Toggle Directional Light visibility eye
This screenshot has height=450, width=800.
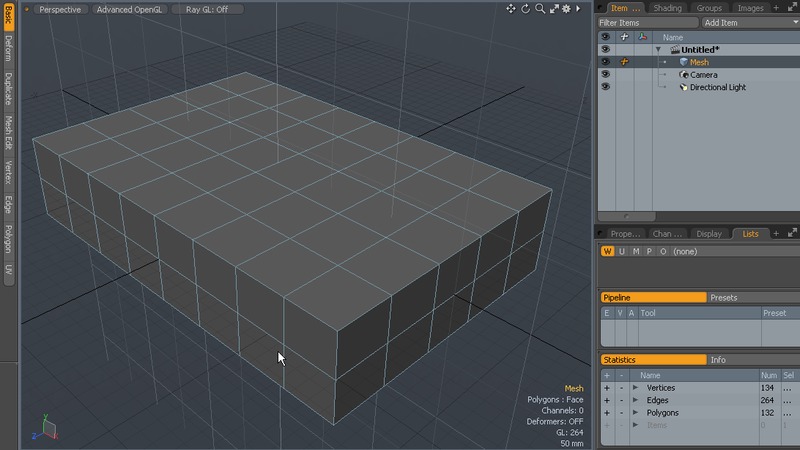click(x=605, y=88)
